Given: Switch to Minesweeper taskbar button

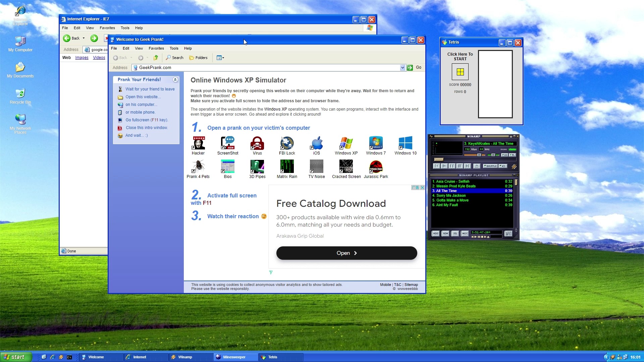Looking at the screenshot, I should tap(236, 357).
